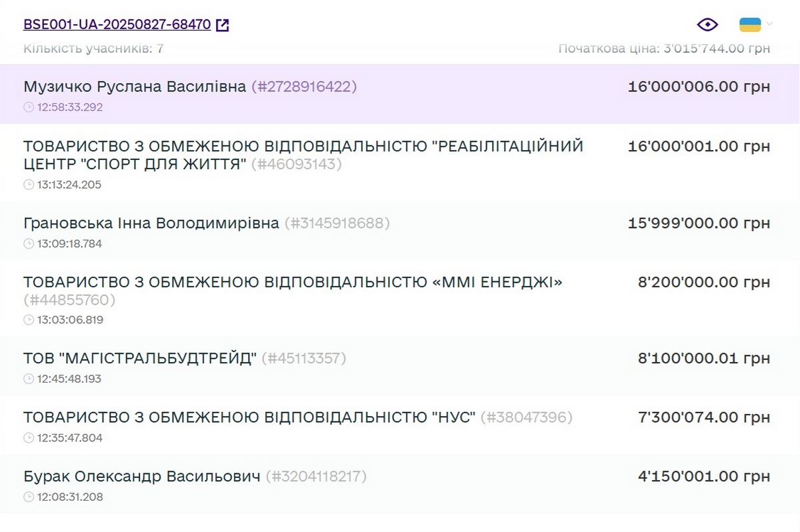Expand the language dropdown chevron
800x532 pixels.
point(769,25)
